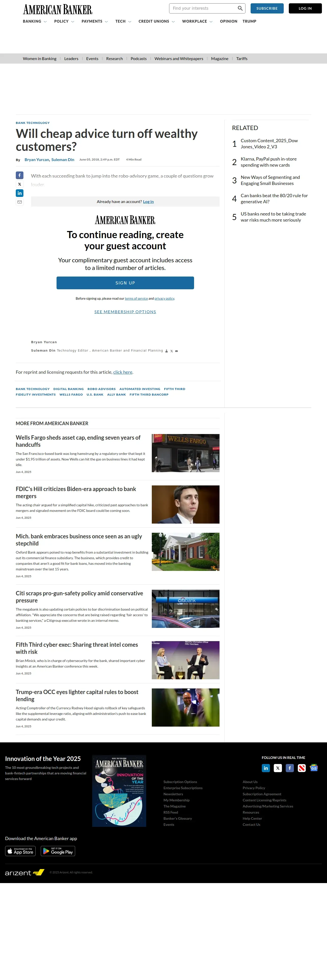Open the Robo Advisors tag
Screen dimensions: 327x980
click(x=101, y=389)
